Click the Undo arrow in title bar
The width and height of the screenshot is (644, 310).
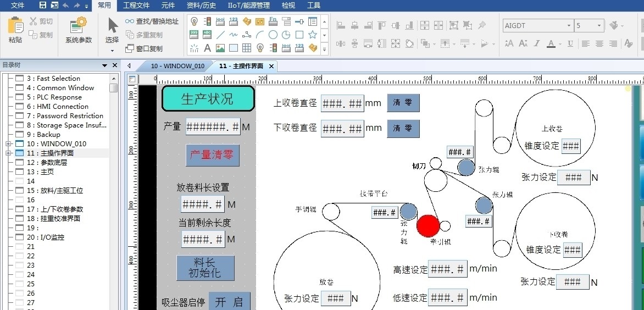[66, 5]
